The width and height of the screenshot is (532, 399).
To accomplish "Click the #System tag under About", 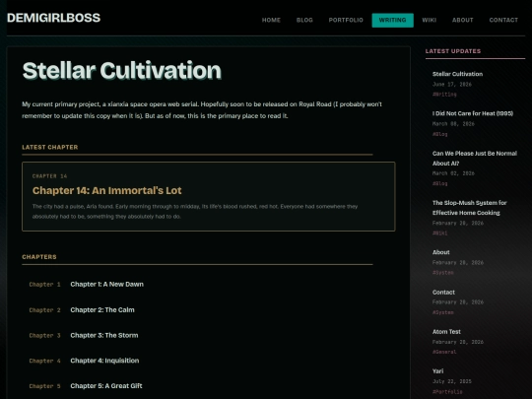I will click(x=442, y=273).
